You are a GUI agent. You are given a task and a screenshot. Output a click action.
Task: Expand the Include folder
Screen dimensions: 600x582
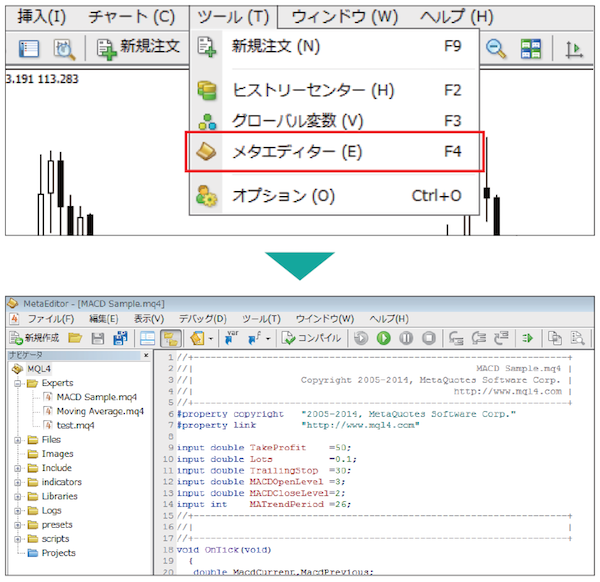(x=18, y=468)
